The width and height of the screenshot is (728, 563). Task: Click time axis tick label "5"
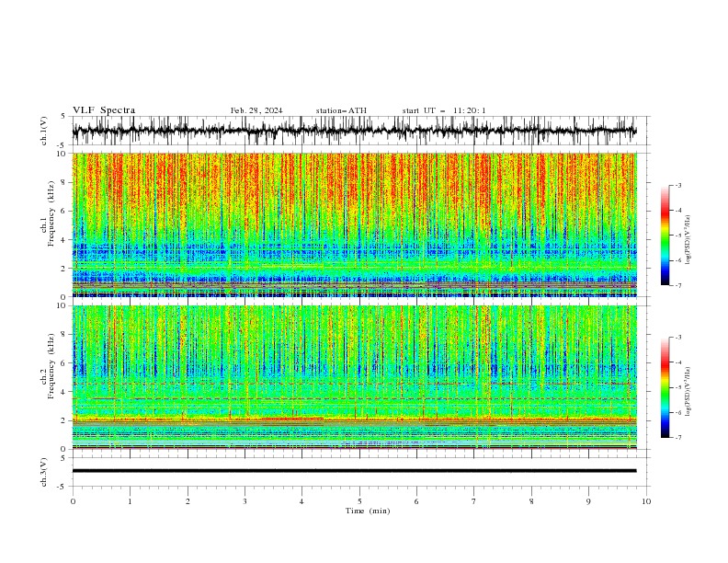pyautogui.click(x=359, y=501)
